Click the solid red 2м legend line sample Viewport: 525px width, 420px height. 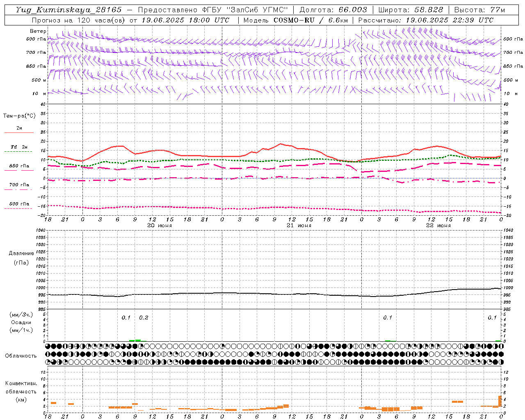[x=19, y=133]
